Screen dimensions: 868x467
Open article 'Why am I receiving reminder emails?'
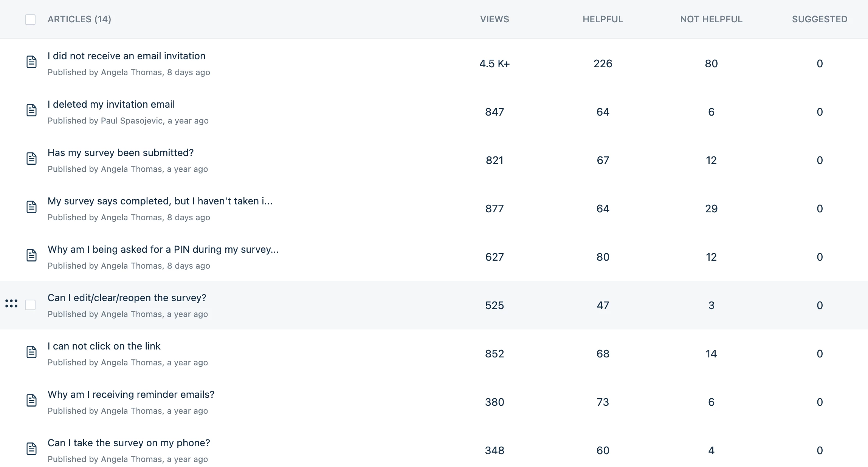tap(131, 394)
